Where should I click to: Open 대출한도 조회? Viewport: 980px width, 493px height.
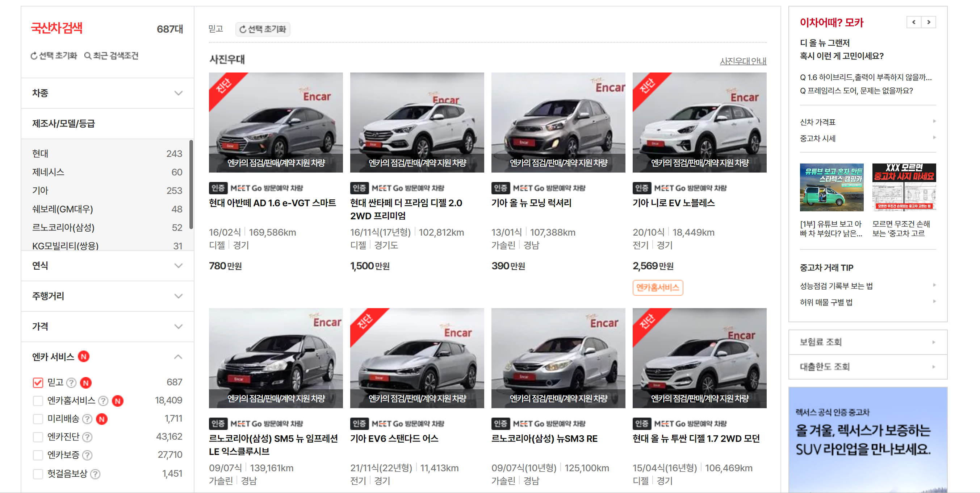point(868,367)
